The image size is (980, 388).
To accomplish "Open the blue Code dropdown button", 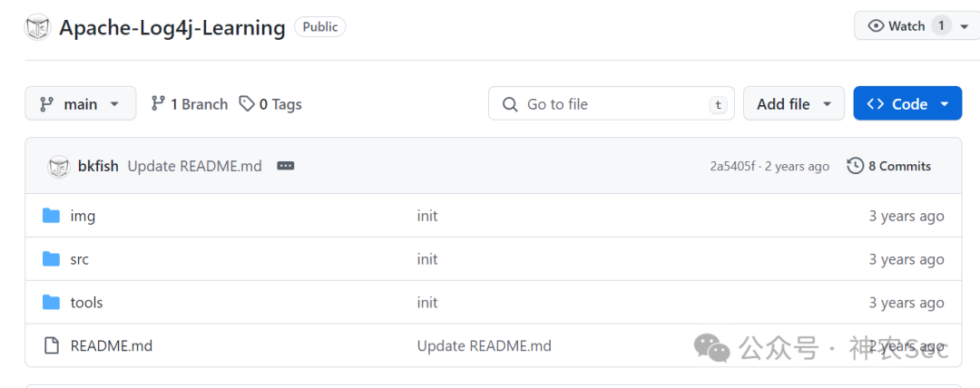I will [907, 103].
